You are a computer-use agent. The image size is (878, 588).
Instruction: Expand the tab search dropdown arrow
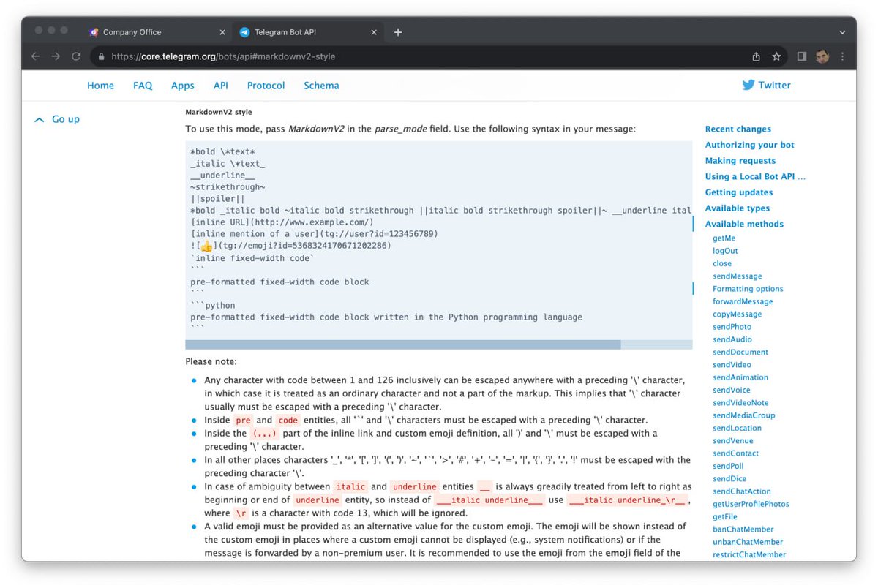coord(842,32)
